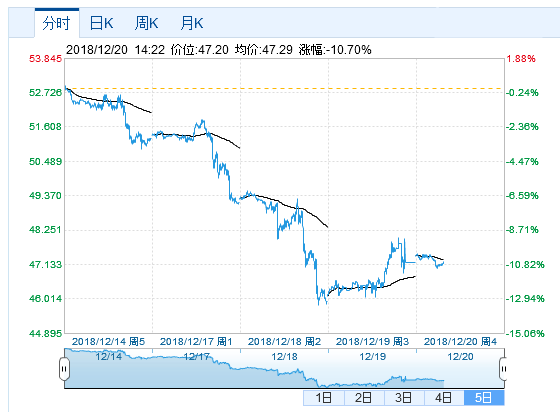Grab the left range slider handle

pyautogui.click(x=64, y=369)
